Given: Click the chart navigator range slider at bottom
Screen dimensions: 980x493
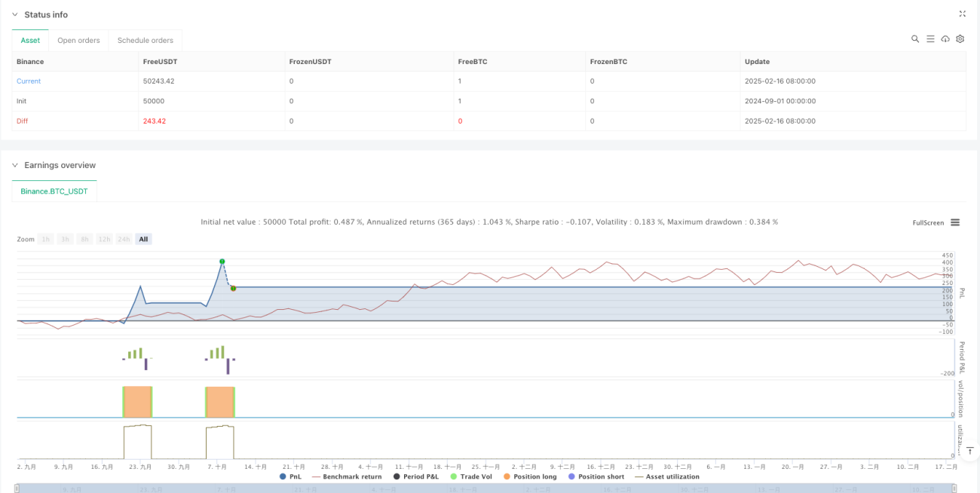Looking at the screenshot, I should point(487,488).
